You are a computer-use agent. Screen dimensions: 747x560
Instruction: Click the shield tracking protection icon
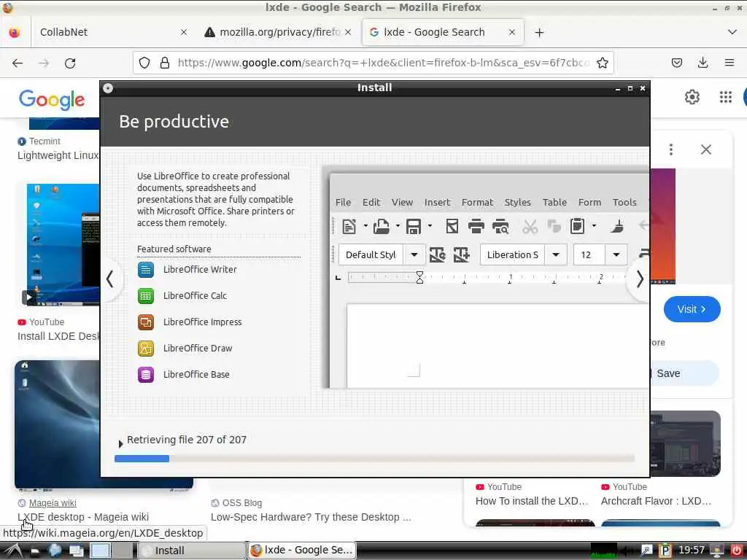(144, 63)
